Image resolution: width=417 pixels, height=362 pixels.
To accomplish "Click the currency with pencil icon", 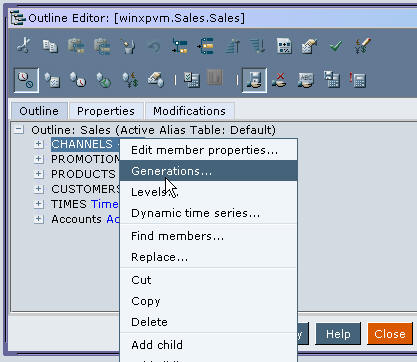I will 362,46.
